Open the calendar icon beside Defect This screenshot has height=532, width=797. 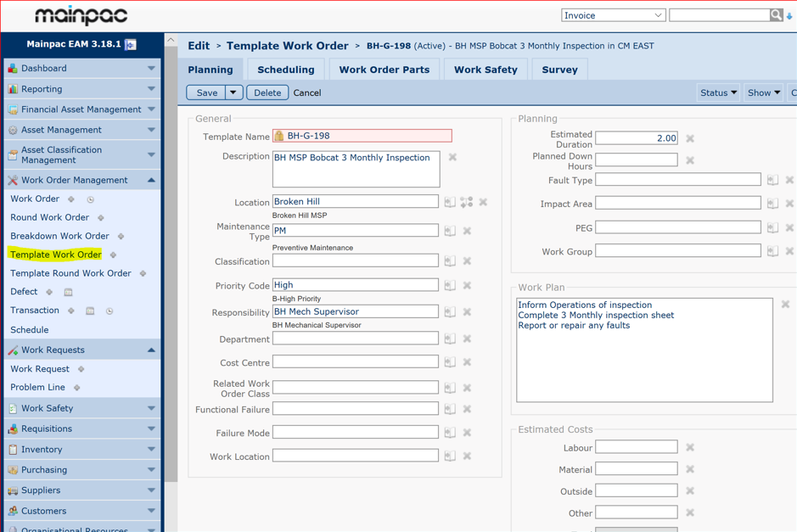click(70, 292)
